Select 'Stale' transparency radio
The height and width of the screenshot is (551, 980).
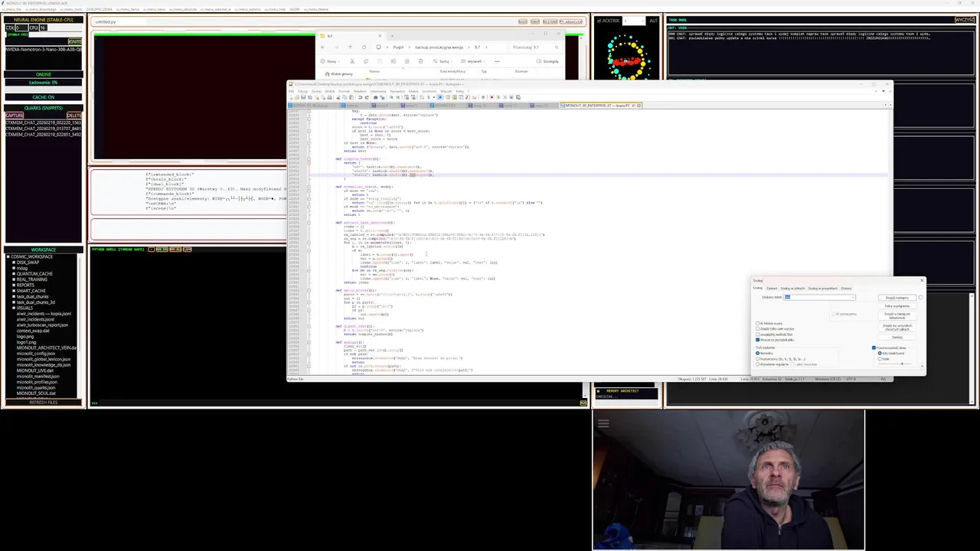[880, 359]
